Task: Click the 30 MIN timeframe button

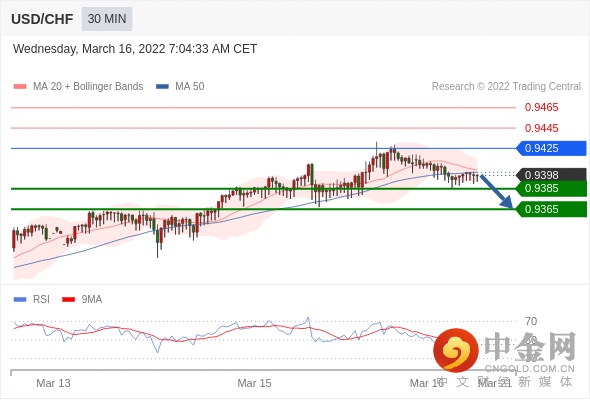Action: click(107, 19)
